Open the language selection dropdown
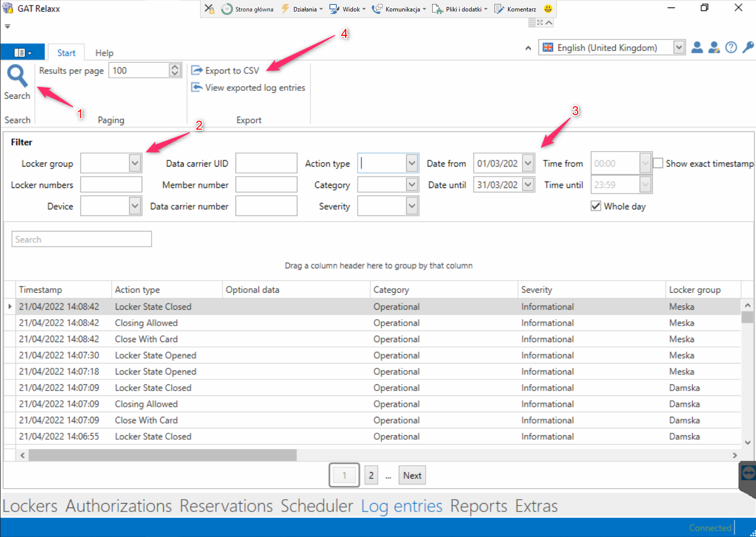The height and width of the screenshot is (537, 756). click(x=679, y=48)
